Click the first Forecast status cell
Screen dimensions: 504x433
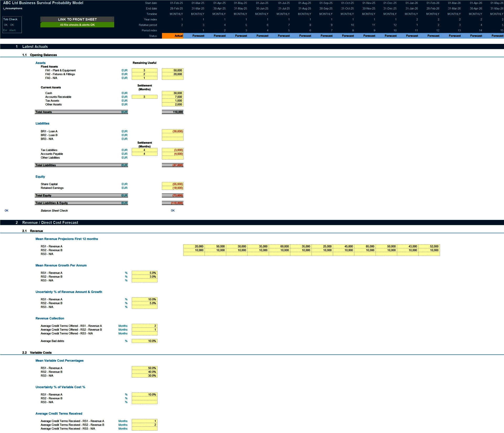coord(198,36)
